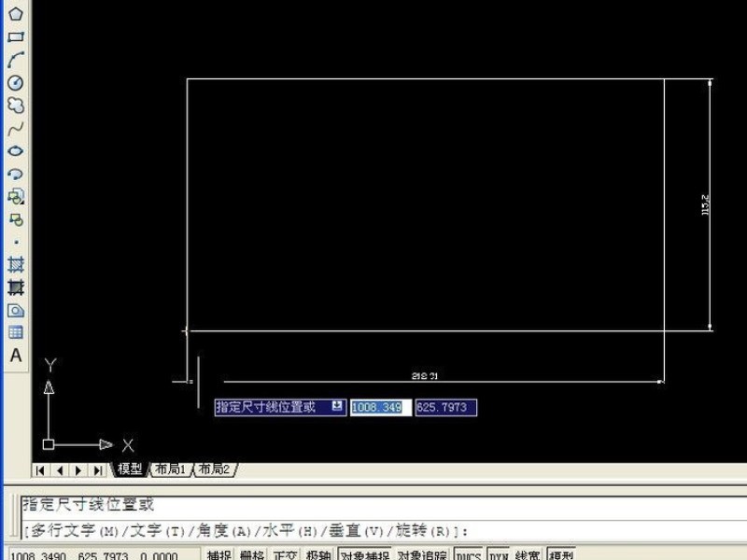Open the Gradient fill tool
Viewport: 747px width, 560px height.
click(16, 287)
